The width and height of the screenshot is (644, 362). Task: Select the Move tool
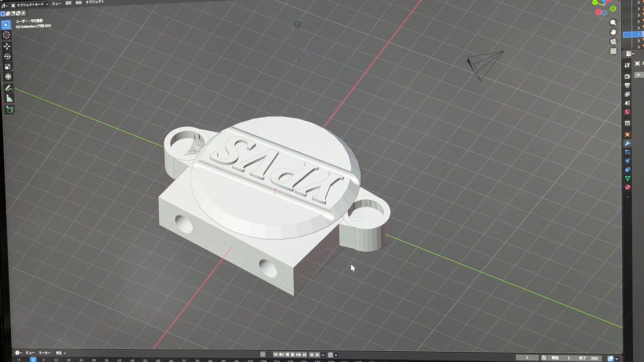(6, 46)
